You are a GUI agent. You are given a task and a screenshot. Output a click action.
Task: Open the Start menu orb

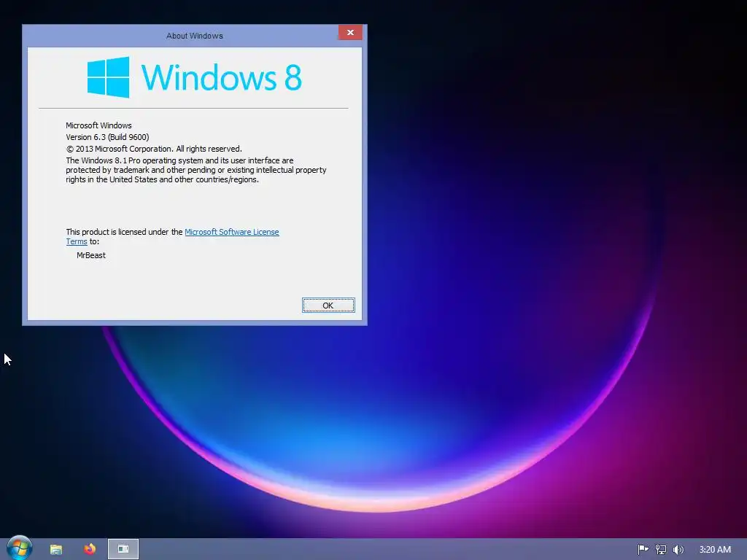coord(20,548)
